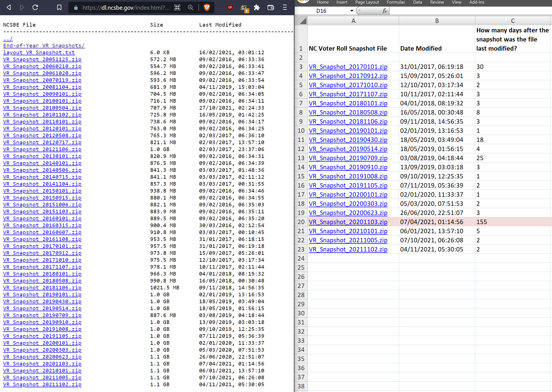Select Excel cell with 07/04/2021, 01:14:56
Image resolution: width=552 pixels, height=392 pixels.
click(x=437, y=222)
